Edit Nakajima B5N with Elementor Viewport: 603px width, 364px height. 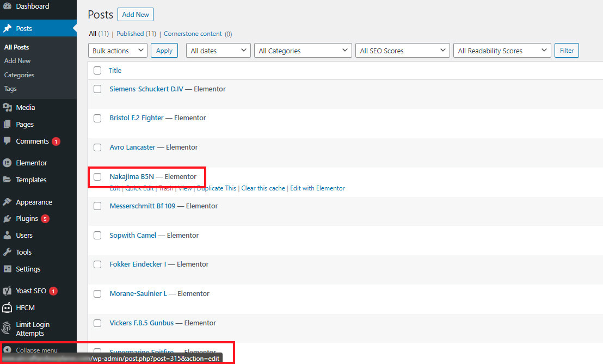click(x=318, y=188)
